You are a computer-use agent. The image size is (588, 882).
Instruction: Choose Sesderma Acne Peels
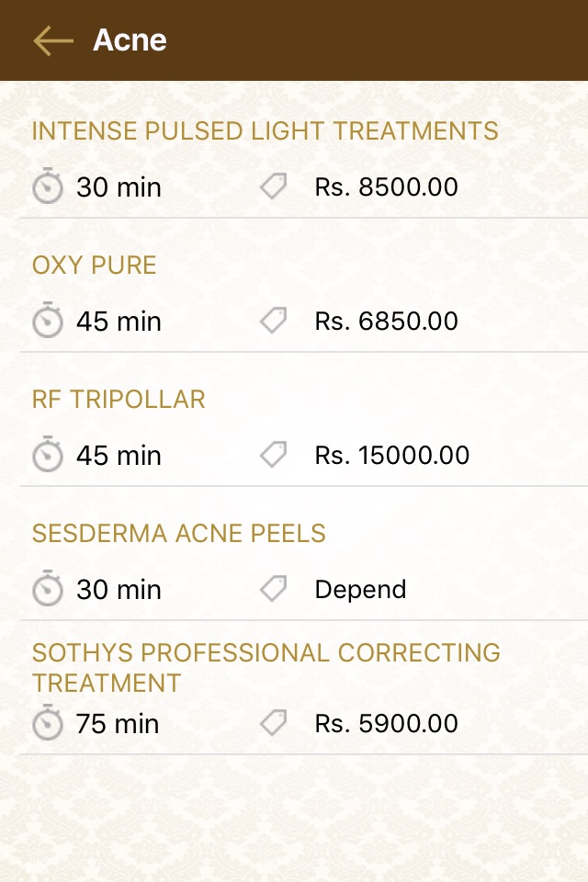(179, 534)
